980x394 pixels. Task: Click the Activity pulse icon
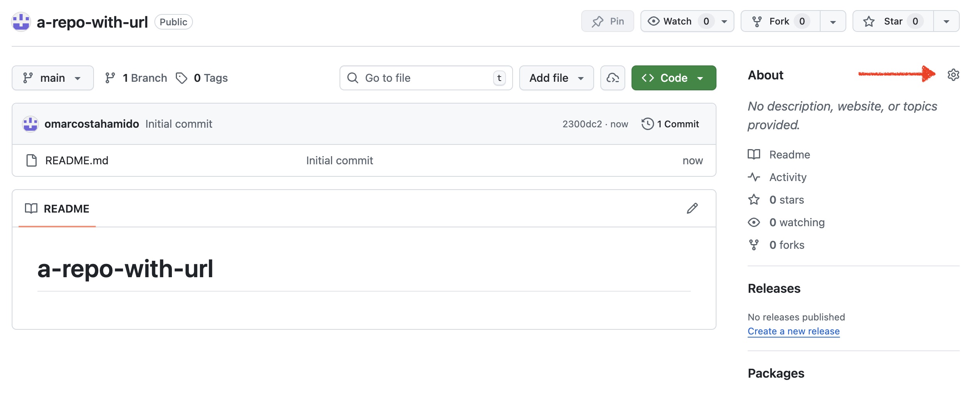pyautogui.click(x=754, y=177)
